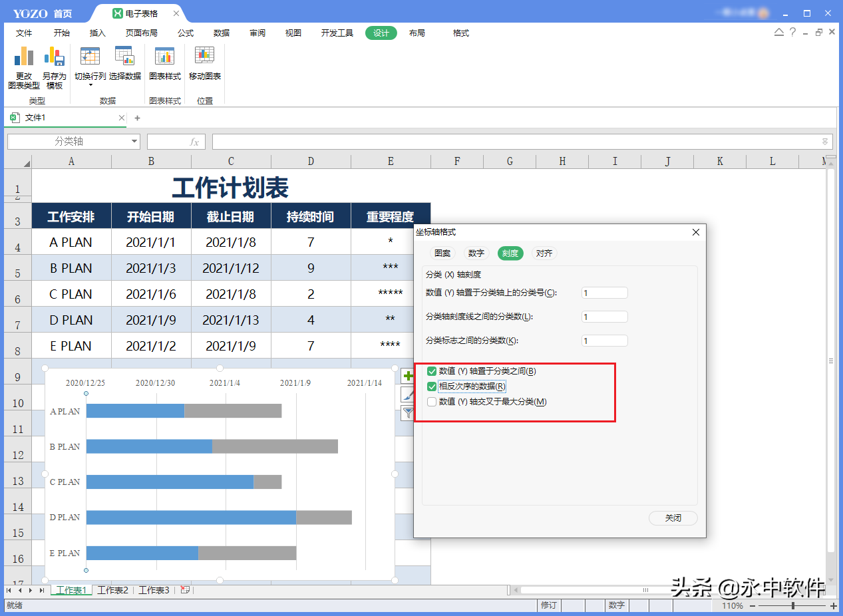Open the 页面布局 ribbon tab
This screenshot has width=843, height=616.
142,33
